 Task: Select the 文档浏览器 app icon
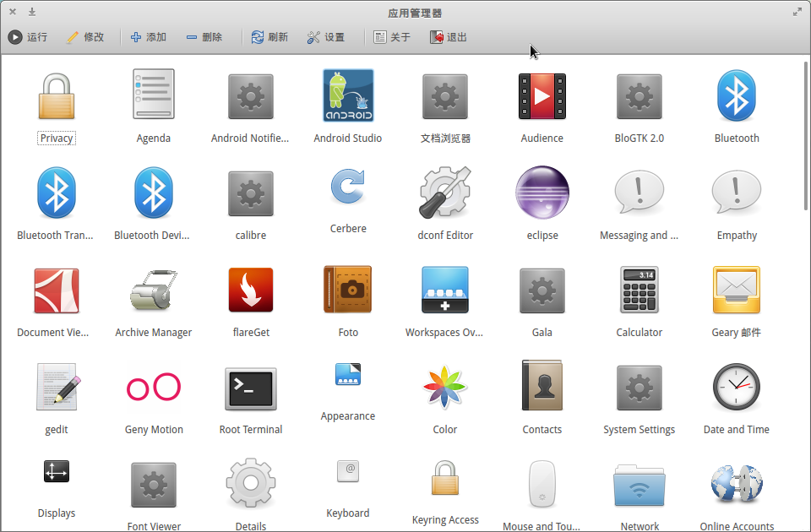445,96
